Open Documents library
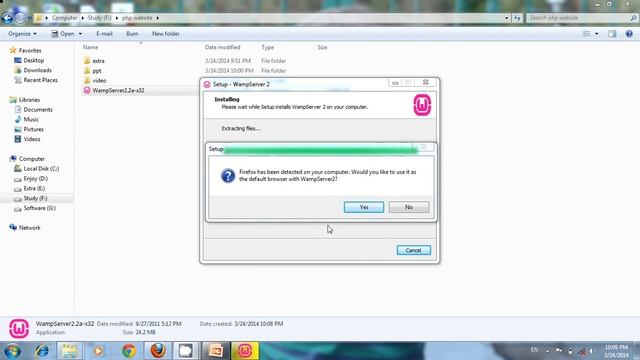 (38, 109)
